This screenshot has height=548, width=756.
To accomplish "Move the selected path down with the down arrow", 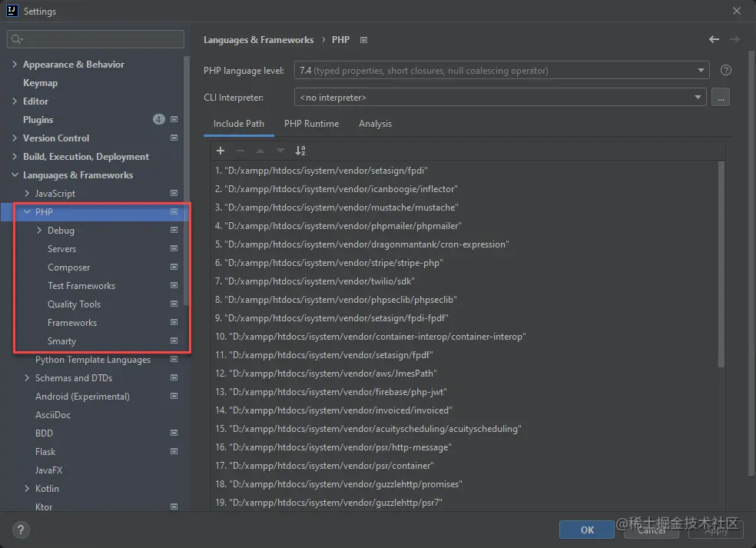I will 280,151.
